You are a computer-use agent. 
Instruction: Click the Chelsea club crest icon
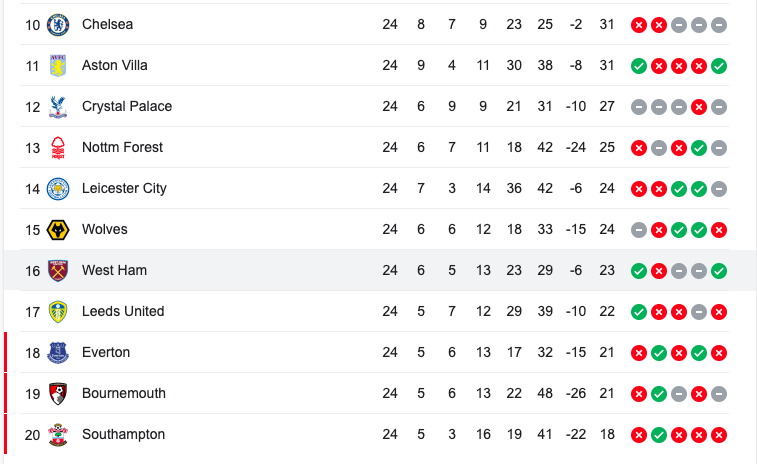click(x=58, y=25)
